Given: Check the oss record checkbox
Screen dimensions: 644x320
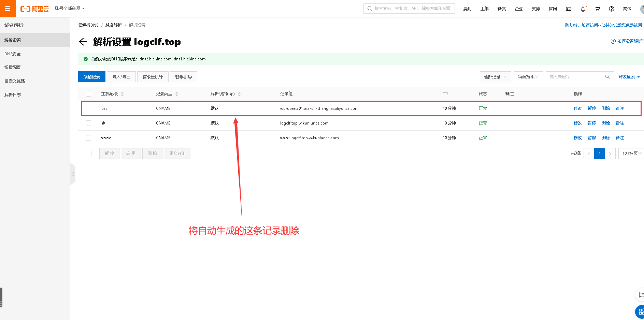Looking at the screenshot, I should [88, 108].
